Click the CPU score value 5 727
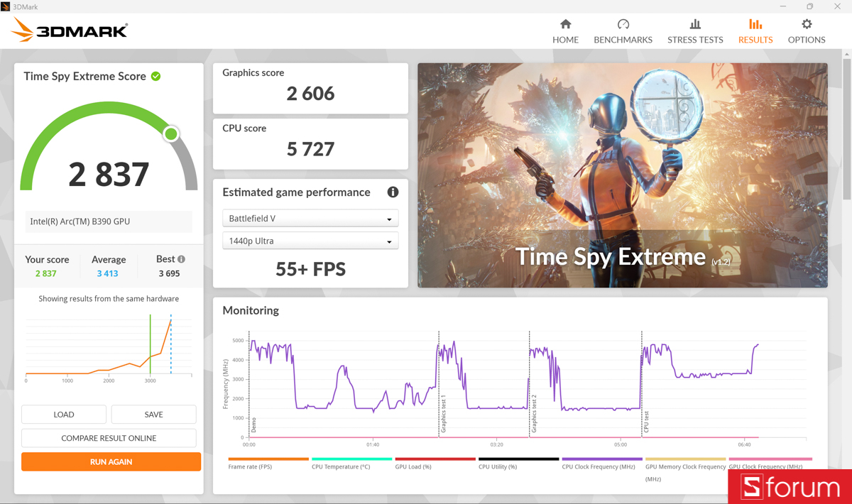Viewport: 852px width, 504px height. coord(310,148)
